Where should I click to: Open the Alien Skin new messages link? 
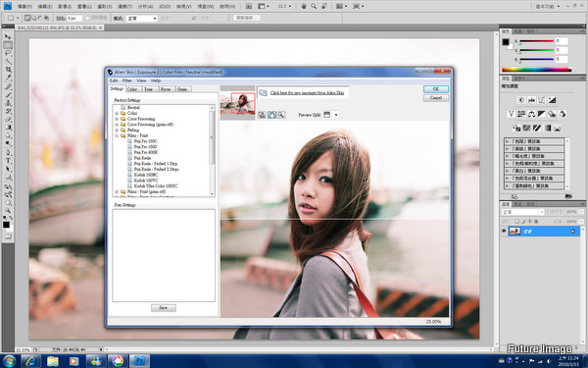(x=307, y=93)
